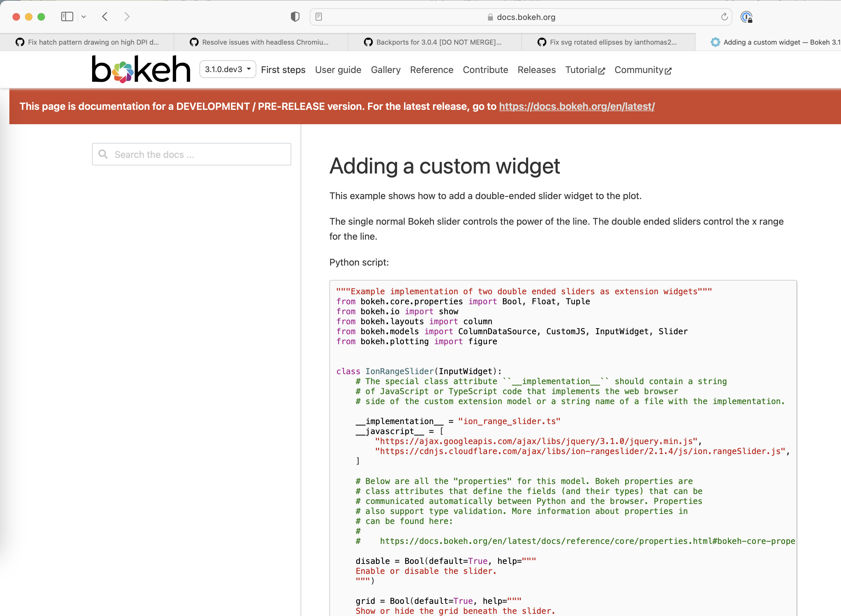Click the GitHub favicon on 'Fix hatch pattern' tab

coord(20,42)
